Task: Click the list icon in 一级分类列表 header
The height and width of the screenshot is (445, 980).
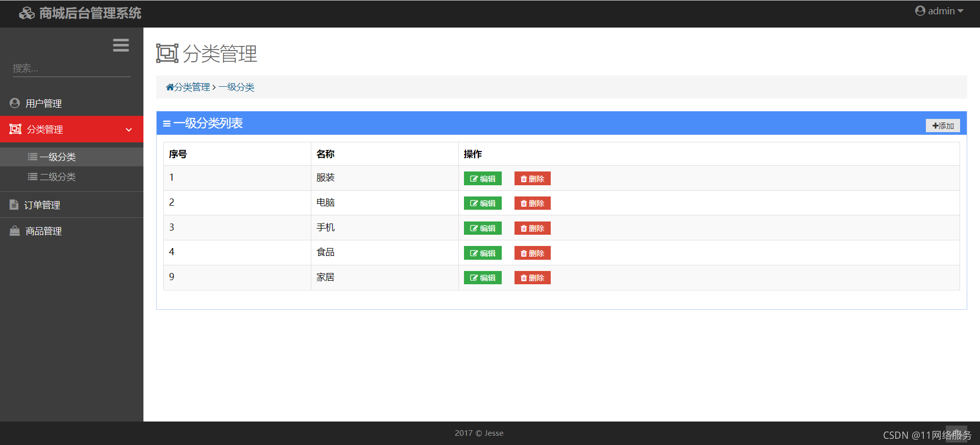Action: pyautogui.click(x=166, y=123)
